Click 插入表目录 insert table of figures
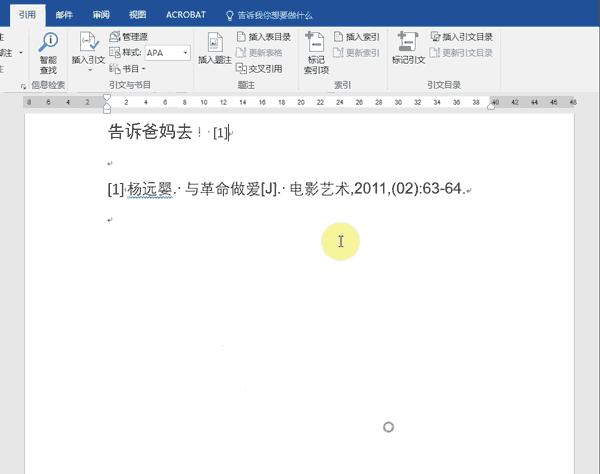 tap(264, 37)
